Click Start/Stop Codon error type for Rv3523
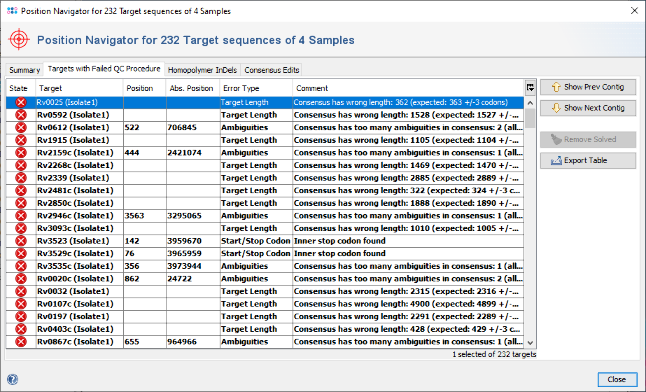Screen dimensions: 646x392 coord(255,241)
